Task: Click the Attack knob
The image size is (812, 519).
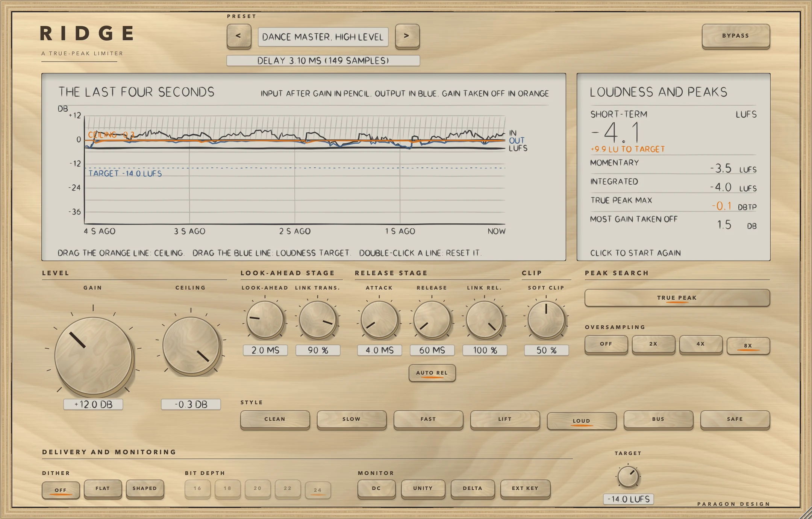Action: 379,319
